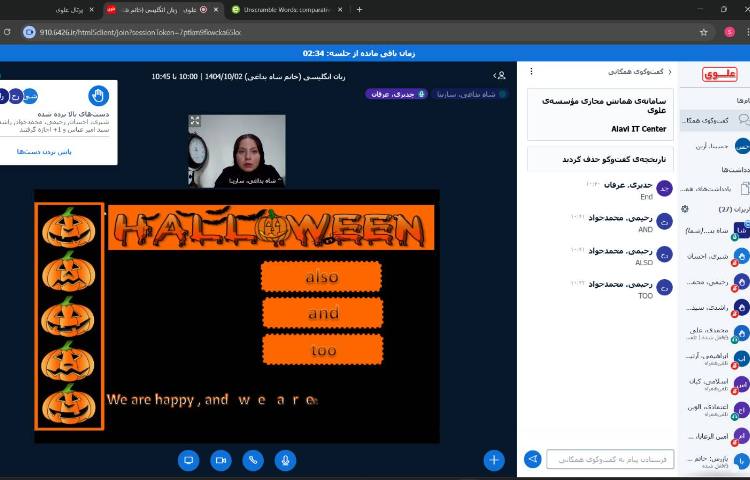This screenshot has height=480, width=750.
Task: Click the users list toggle icon
Action: click(499, 75)
